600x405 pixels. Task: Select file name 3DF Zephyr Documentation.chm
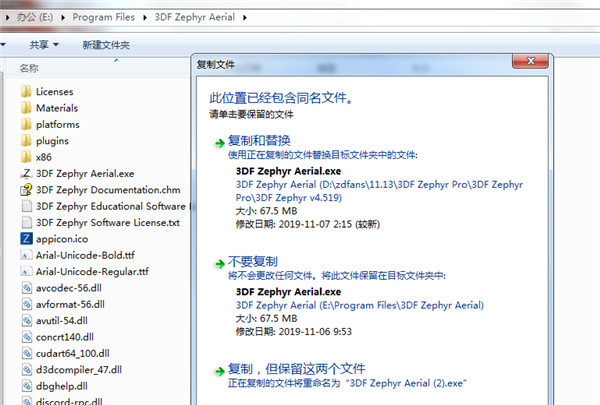pos(108,190)
